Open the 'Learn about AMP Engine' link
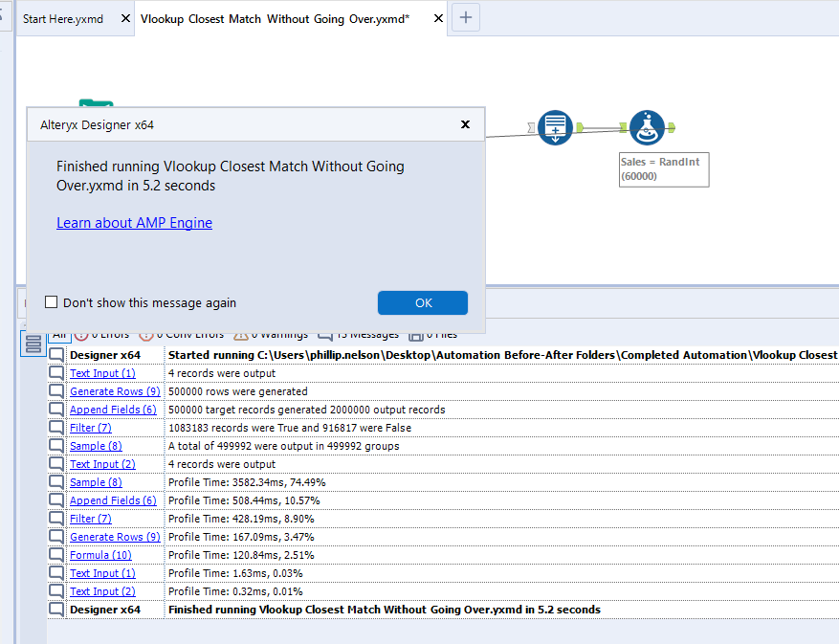Image resolution: width=839 pixels, height=644 pixels. tap(134, 223)
